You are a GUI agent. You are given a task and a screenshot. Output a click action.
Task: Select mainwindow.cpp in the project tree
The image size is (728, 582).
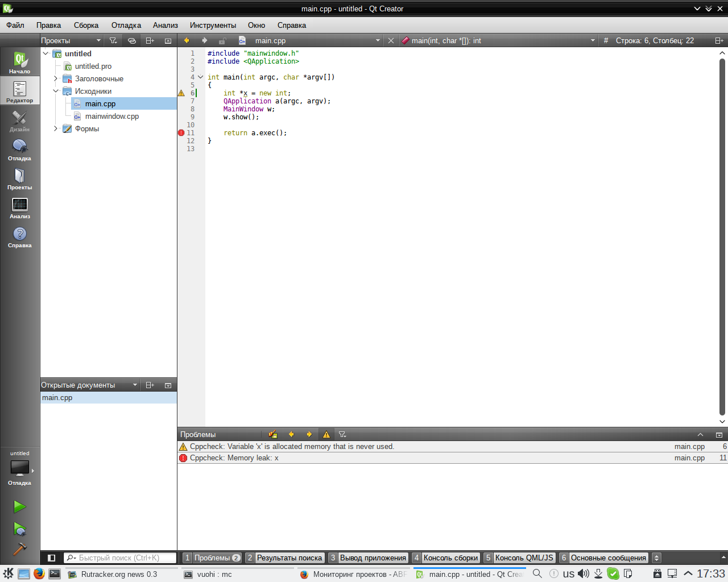[x=111, y=116]
